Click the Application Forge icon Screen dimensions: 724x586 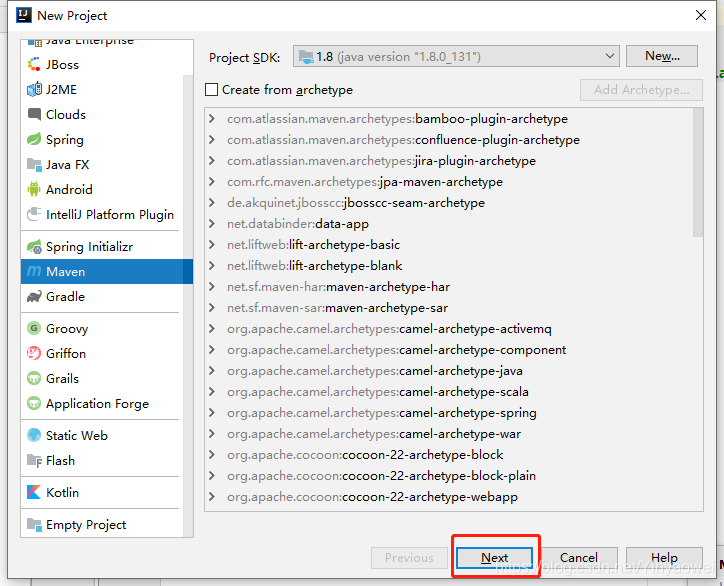coord(34,403)
